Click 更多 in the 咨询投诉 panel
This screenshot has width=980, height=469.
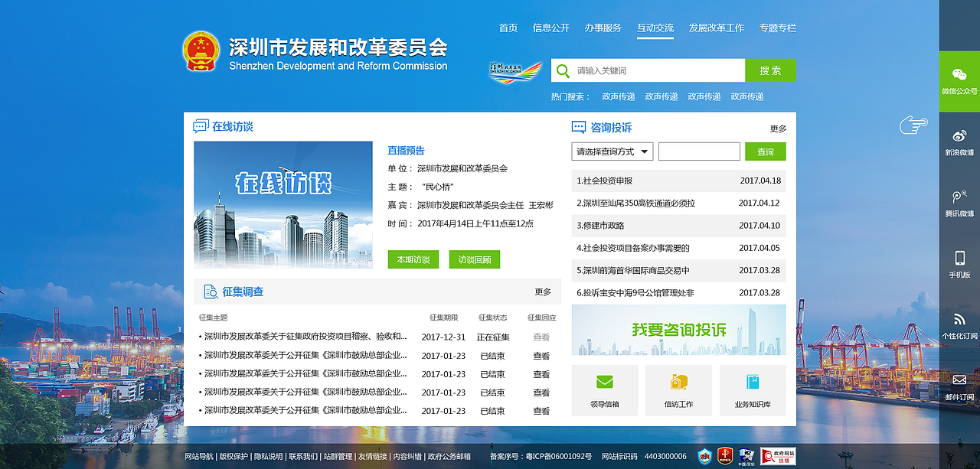[778, 129]
